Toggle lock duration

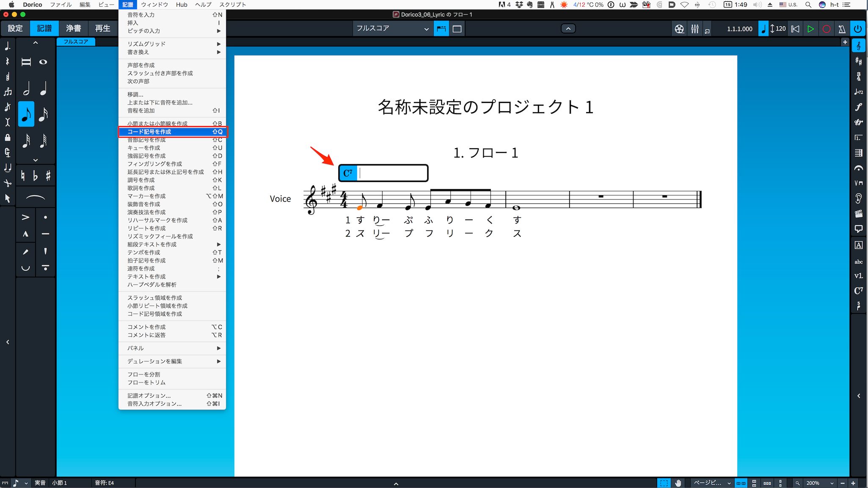coord(7,138)
